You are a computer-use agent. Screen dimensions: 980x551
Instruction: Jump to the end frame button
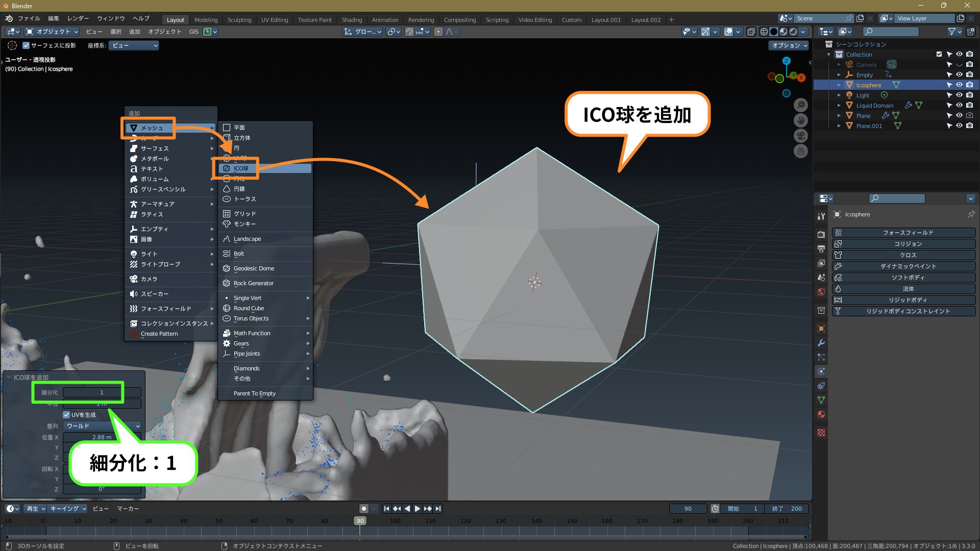438,509
